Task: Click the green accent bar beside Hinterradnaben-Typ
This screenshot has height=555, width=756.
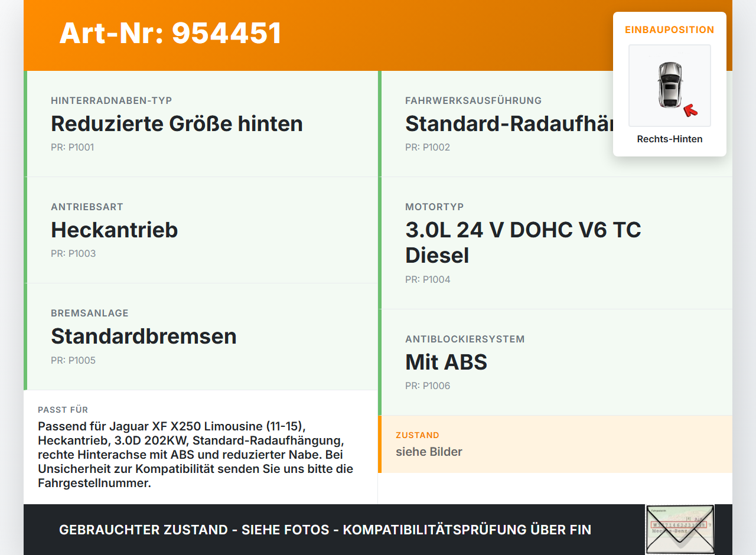Action: [25, 124]
